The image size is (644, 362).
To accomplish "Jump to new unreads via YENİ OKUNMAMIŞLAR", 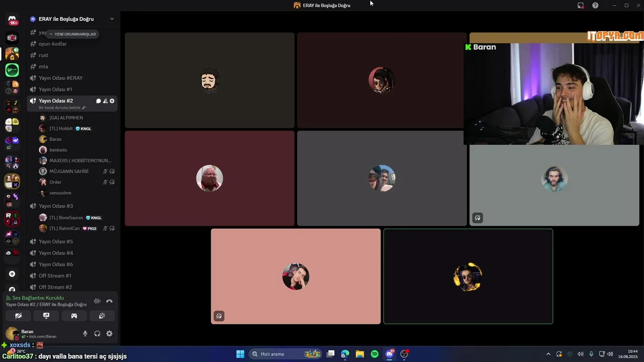I will click(72, 34).
